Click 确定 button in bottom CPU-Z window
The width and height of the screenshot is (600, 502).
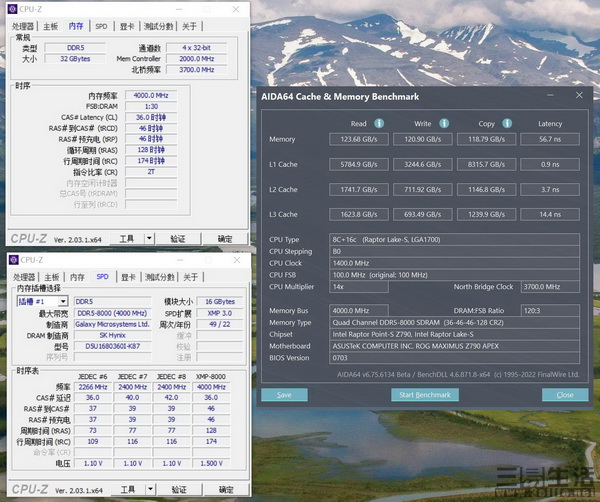[x=226, y=489]
